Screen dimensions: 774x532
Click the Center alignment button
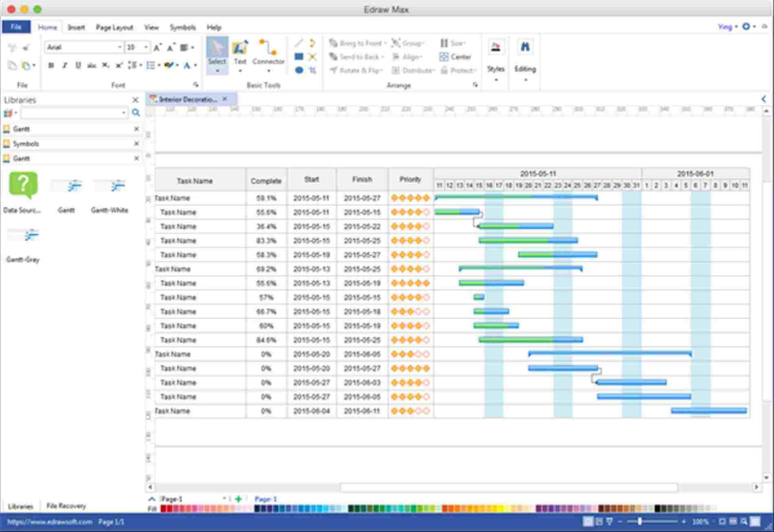tap(456, 56)
